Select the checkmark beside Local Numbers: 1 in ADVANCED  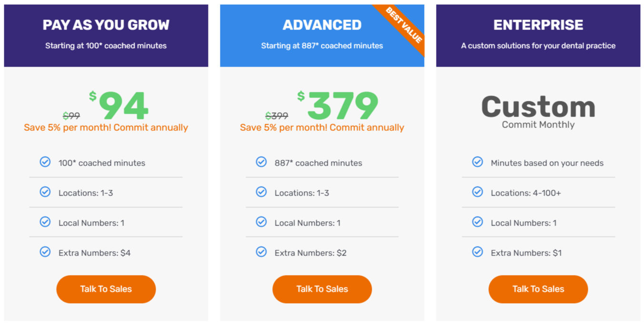pyautogui.click(x=261, y=222)
